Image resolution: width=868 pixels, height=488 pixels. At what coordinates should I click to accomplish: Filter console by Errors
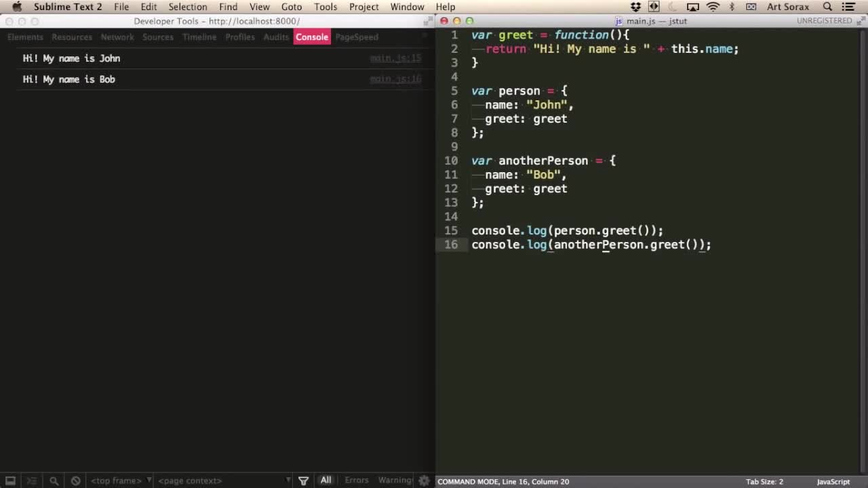click(x=357, y=481)
